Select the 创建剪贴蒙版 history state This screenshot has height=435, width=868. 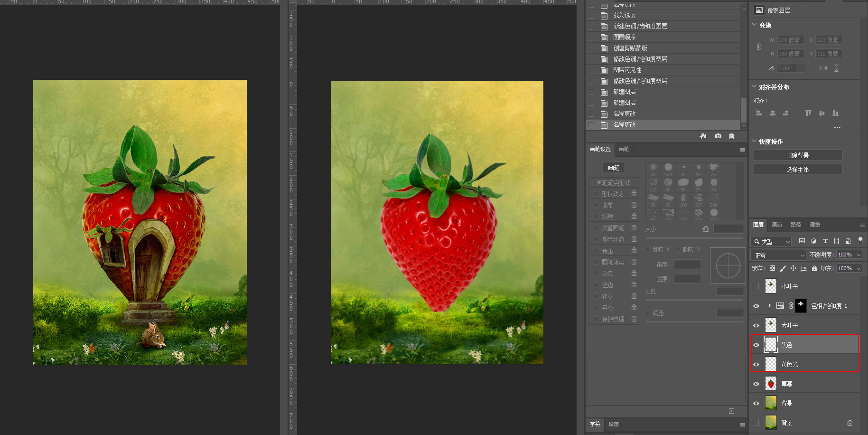pyautogui.click(x=663, y=48)
